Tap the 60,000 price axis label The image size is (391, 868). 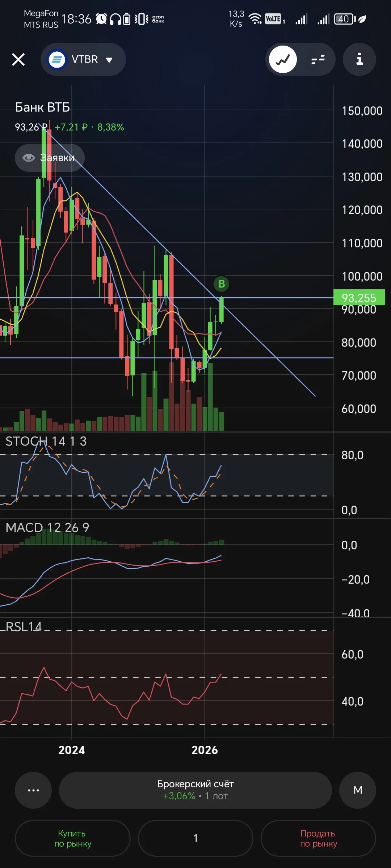point(359,409)
